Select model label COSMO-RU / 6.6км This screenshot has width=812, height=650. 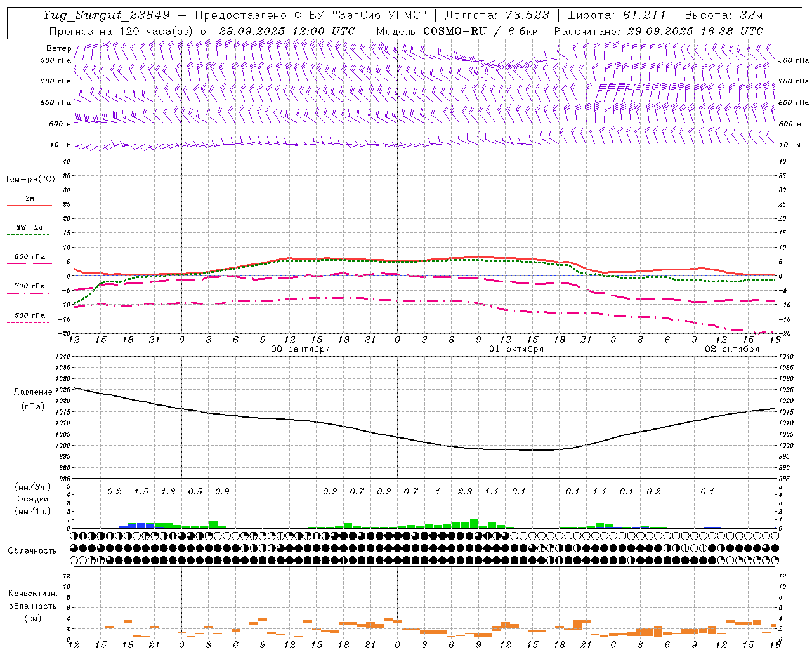click(x=481, y=31)
